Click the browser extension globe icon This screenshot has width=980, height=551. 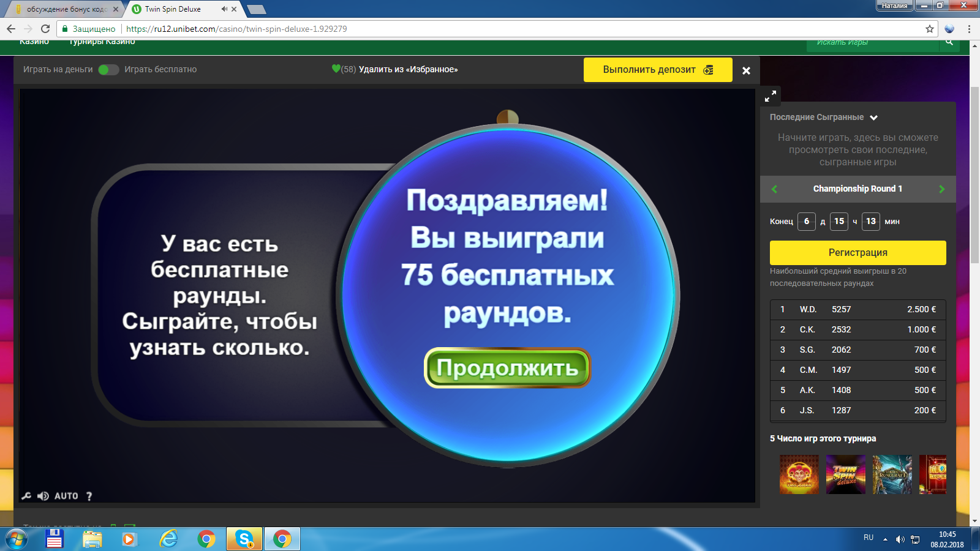(x=949, y=29)
